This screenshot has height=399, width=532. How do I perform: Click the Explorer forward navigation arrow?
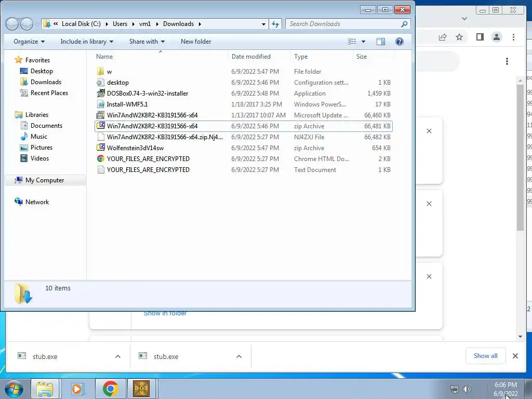point(26,24)
